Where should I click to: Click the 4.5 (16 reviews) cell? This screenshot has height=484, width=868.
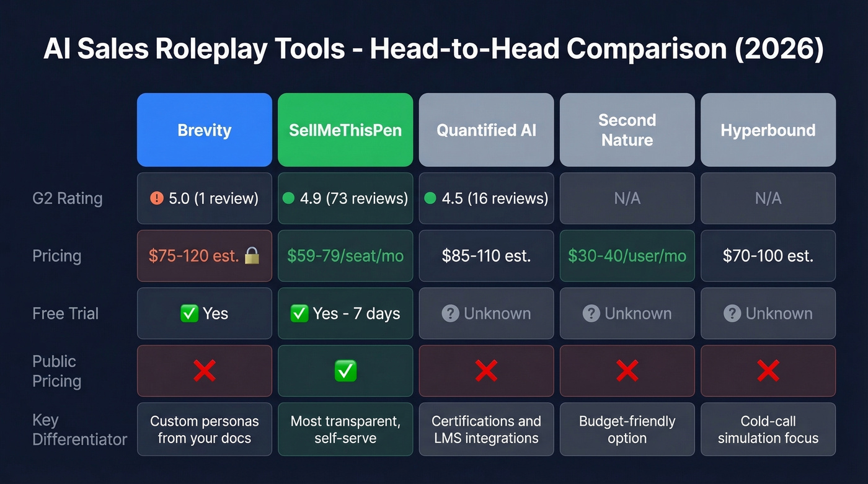[486, 198]
